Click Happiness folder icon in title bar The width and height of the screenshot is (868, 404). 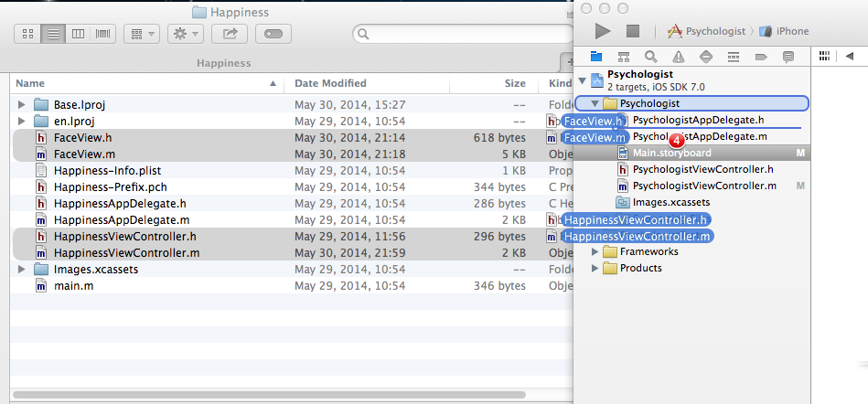coord(199,12)
